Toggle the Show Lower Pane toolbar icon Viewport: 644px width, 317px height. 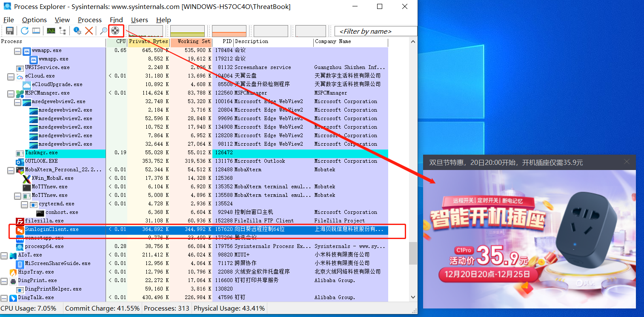[x=36, y=31]
